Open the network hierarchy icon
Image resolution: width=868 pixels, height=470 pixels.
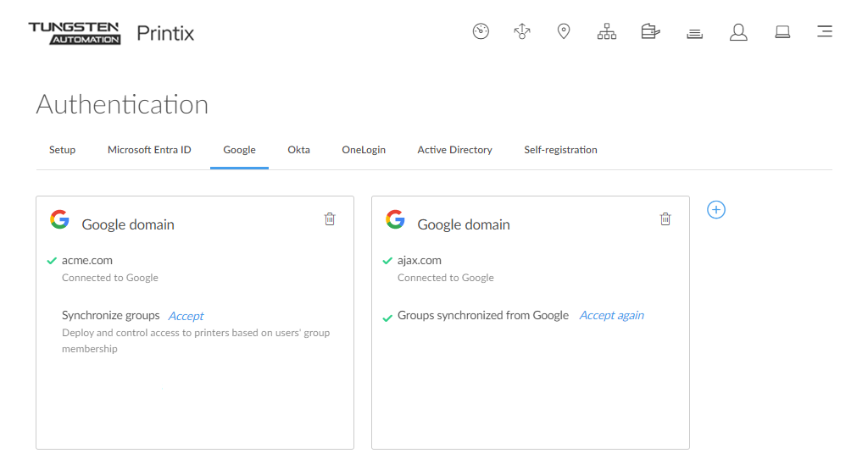coord(607,32)
